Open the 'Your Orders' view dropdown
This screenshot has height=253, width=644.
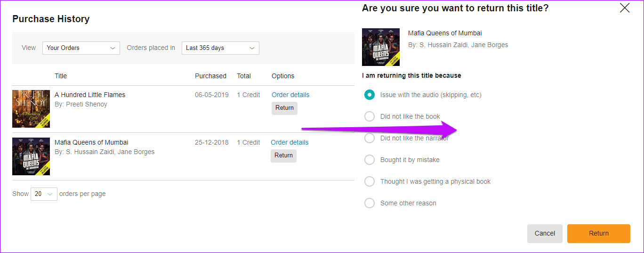pyautogui.click(x=81, y=48)
